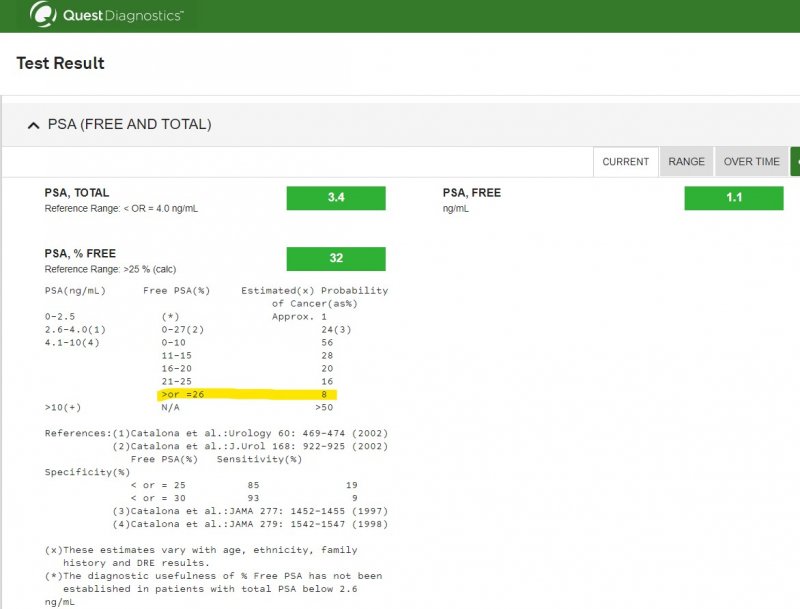Switch to the RANGE tab
The height and width of the screenshot is (609, 800).
(686, 162)
